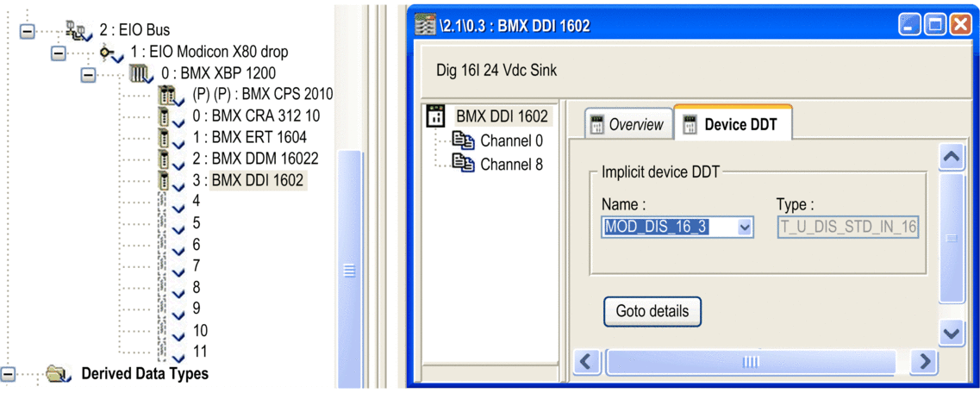Viewport: 980px width, 393px height.
Task: Collapse the EIO Modicon X80 drop node
Action: click(59, 53)
